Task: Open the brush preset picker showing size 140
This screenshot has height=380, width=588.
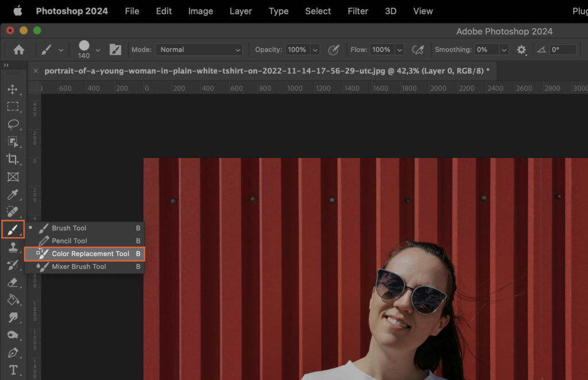Action: pyautogui.click(x=86, y=49)
